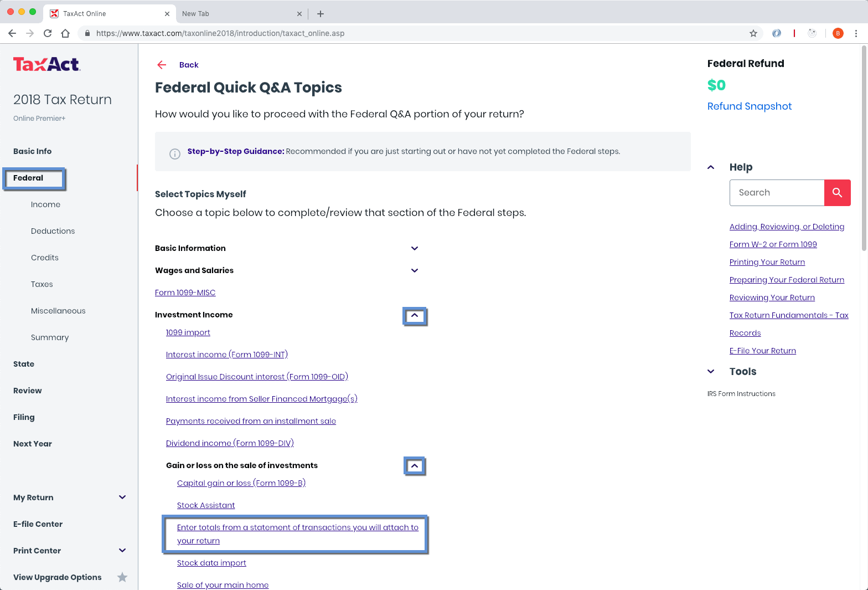This screenshot has height=590, width=868.
Task: Collapse the Help panel
Action: click(x=711, y=167)
